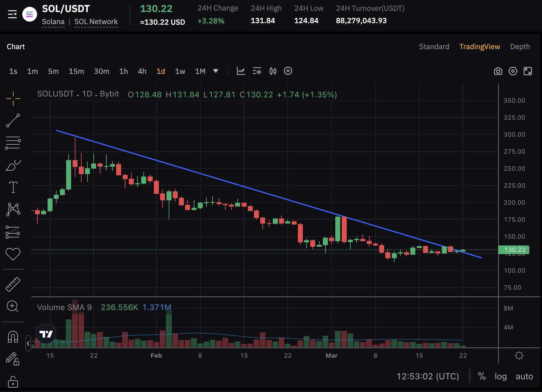Open the XABCD pattern tool
The height and width of the screenshot is (392, 542).
[x=13, y=209]
